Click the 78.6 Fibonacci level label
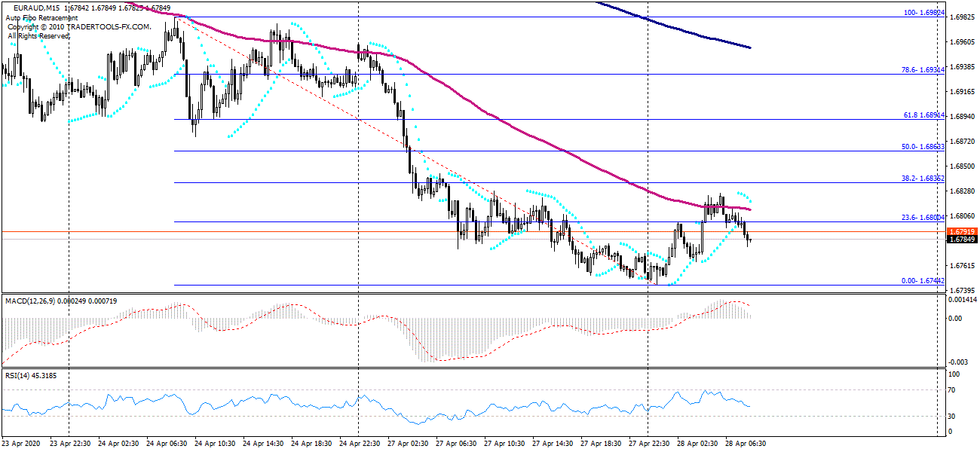The height and width of the screenshot is (452, 980). tap(923, 70)
